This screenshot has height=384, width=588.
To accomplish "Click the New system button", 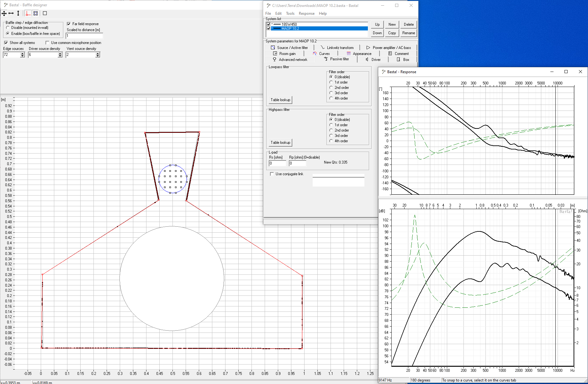I will tap(392, 24).
